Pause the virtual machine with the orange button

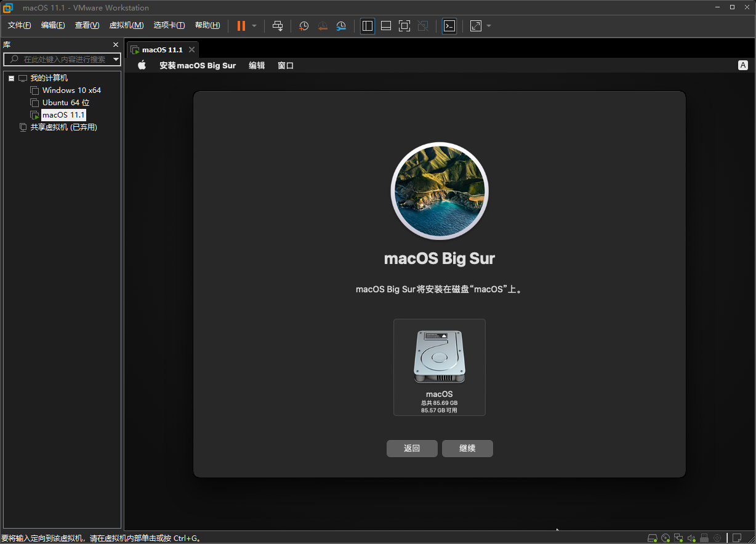coord(241,26)
